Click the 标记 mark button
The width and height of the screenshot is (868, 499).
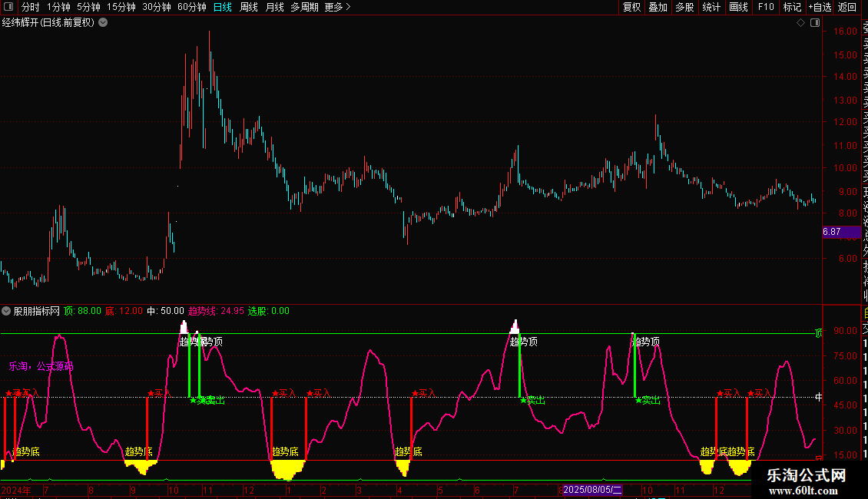point(792,7)
